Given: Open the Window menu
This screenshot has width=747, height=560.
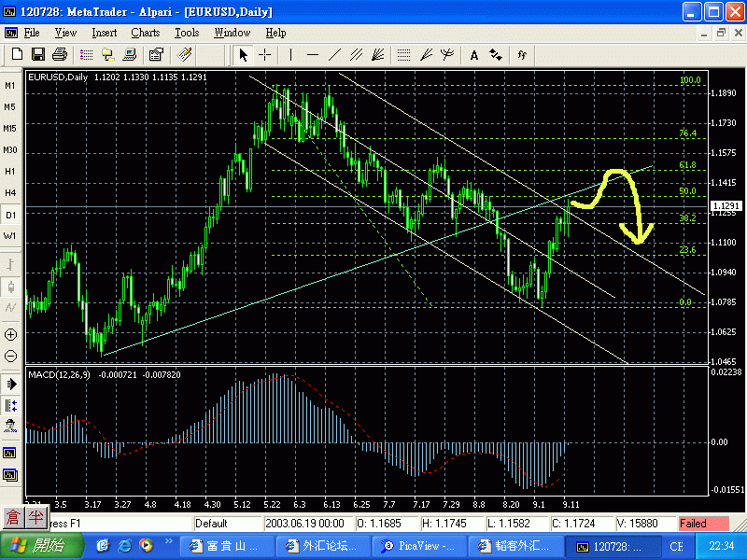Looking at the screenshot, I should point(232,33).
